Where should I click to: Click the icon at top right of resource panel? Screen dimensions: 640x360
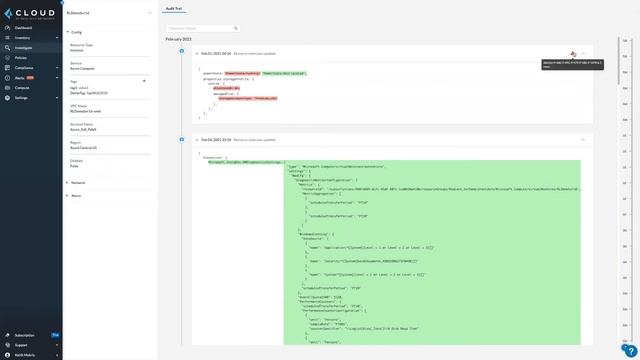click(x=149, y=13)
